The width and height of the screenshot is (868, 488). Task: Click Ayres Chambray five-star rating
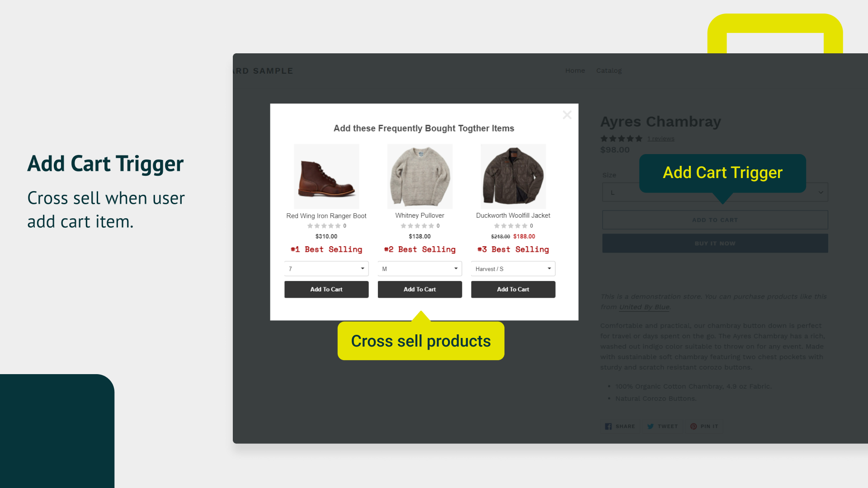[621, 138]
